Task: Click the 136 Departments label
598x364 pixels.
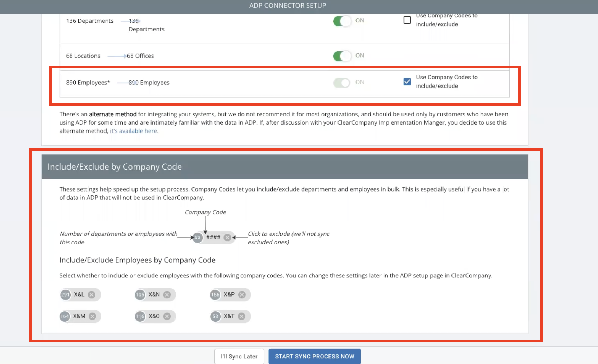Action: (90, 21)
